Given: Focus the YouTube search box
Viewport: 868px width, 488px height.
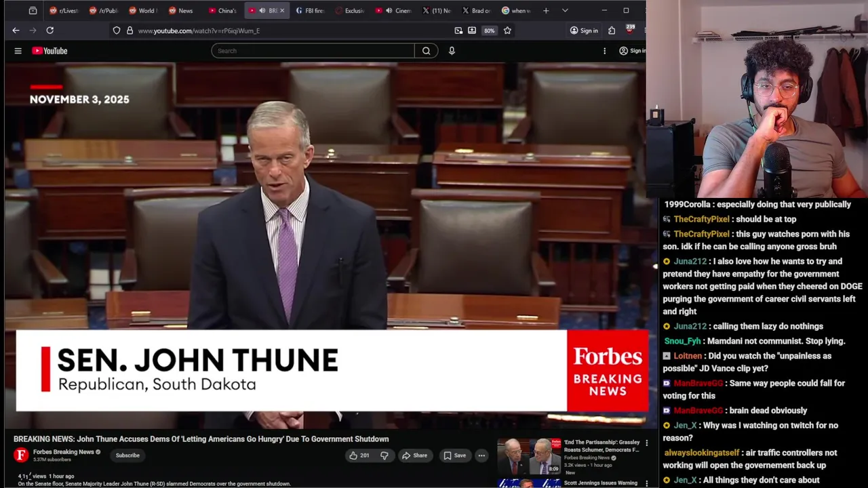Looking at the screenshot, I should (x=313, y=51).
